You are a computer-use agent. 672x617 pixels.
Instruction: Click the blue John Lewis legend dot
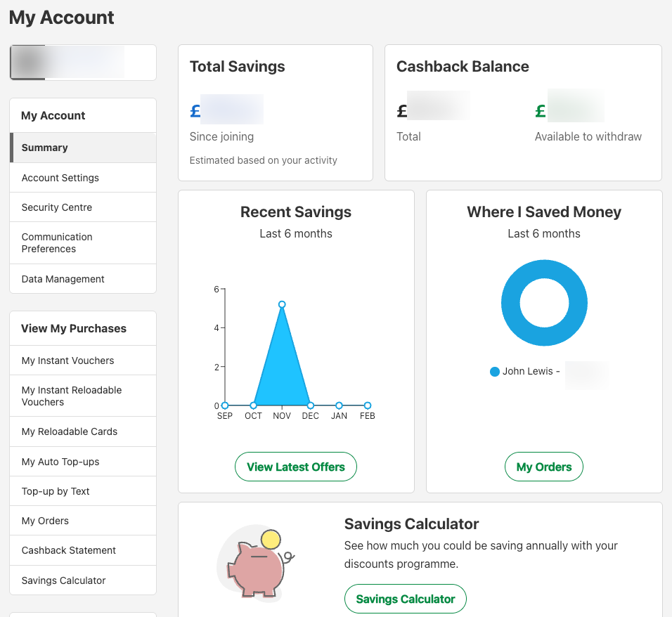pos(494,371)
